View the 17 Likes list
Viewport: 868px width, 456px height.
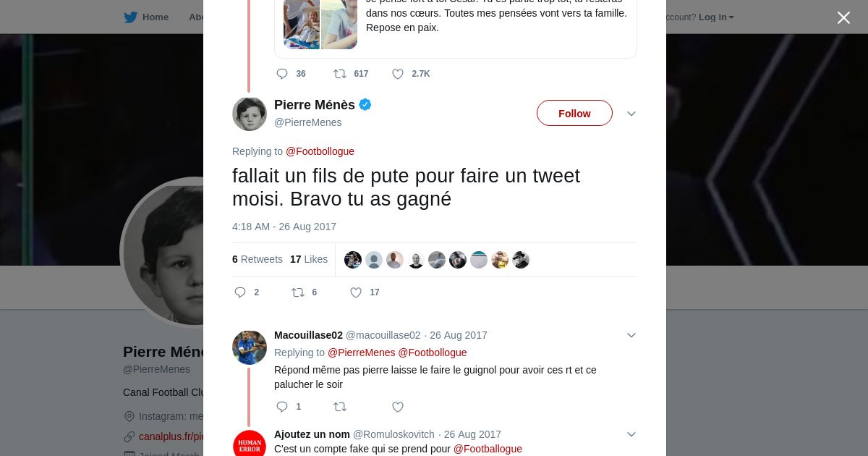tap(309, 259)
